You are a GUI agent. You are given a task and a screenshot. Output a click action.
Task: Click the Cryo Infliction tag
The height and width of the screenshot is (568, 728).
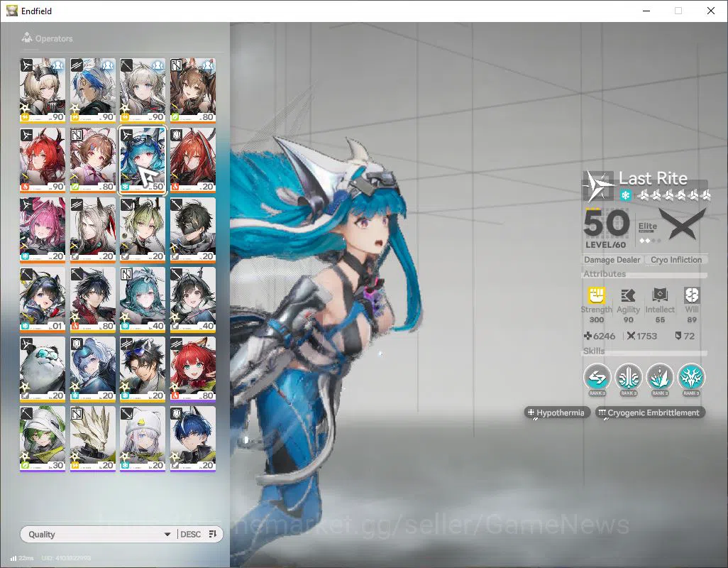click(676, 260)
